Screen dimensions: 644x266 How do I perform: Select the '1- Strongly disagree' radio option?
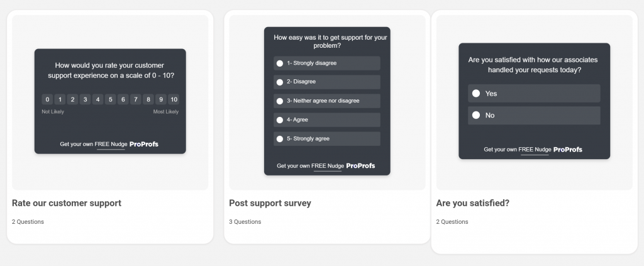point(279,64)
